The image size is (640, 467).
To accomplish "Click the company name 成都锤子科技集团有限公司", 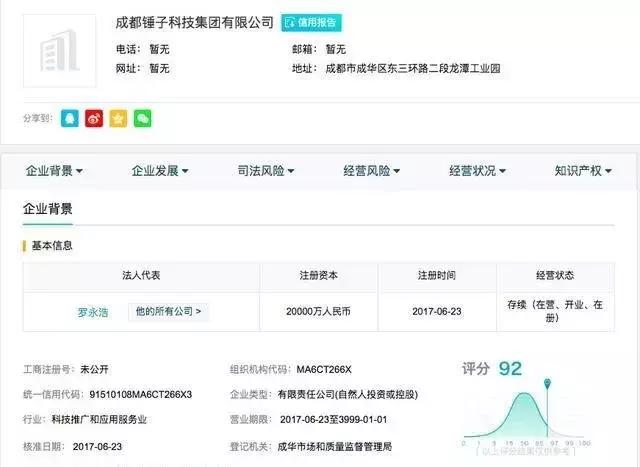I will click(195, 22).
